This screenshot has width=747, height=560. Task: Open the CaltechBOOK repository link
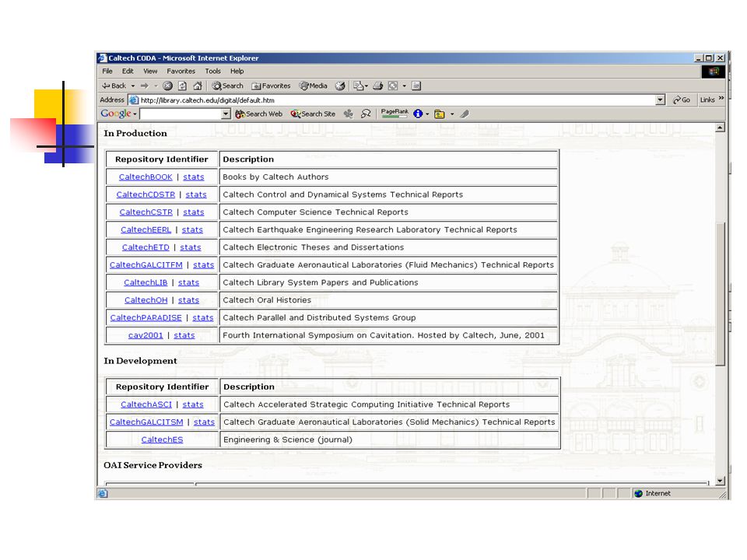click(146, 177)
